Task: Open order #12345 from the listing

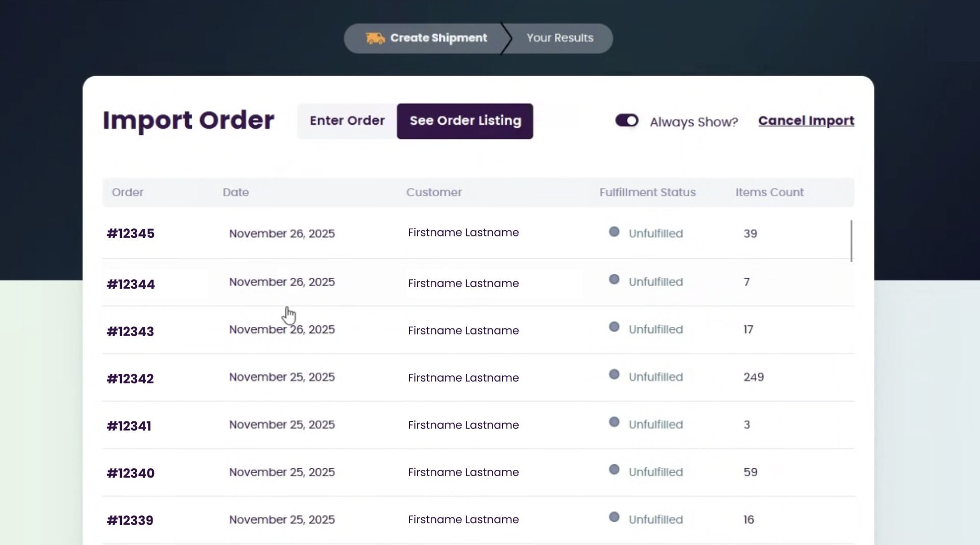Action: click(x=130, y=233)
